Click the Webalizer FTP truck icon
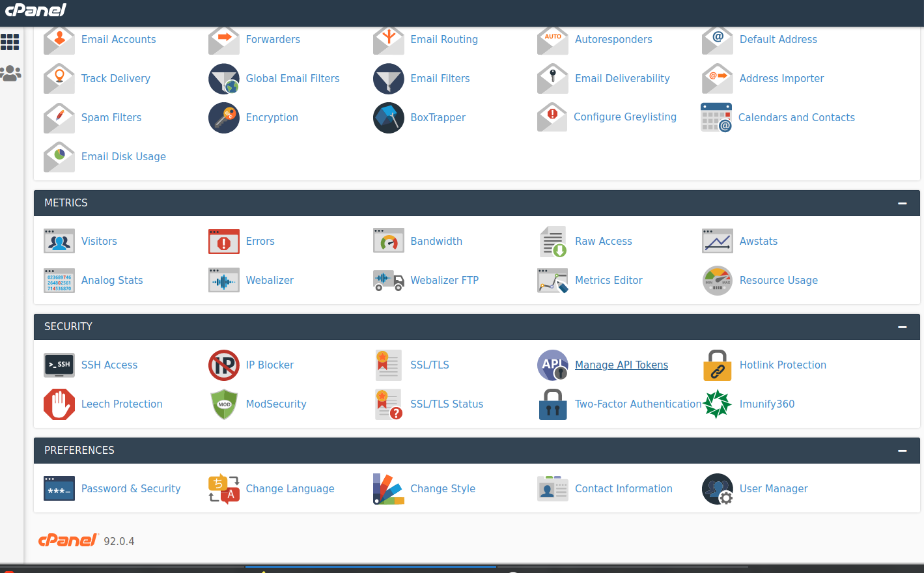924x573 pixels. 389,281
